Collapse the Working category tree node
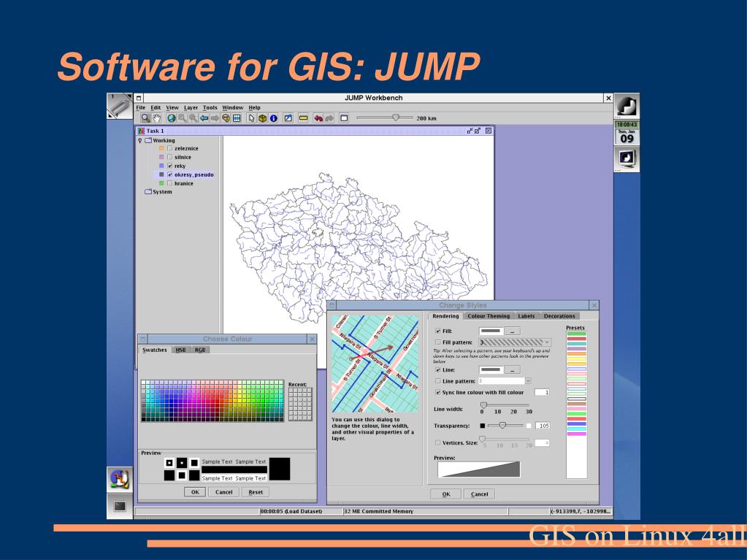 click(x=139, y=140)
